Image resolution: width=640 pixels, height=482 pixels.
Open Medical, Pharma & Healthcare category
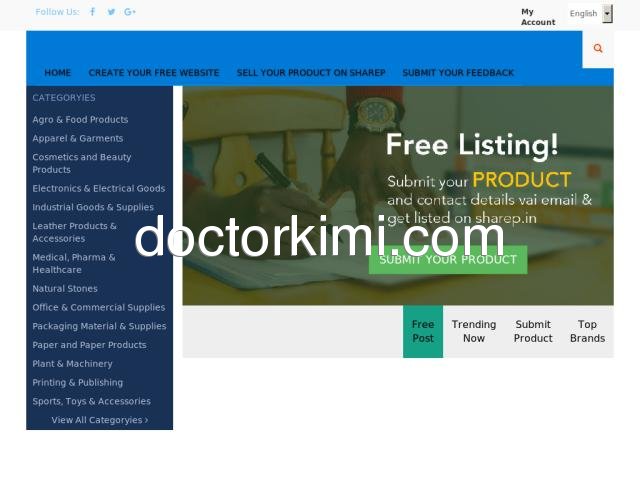click(74, 264)
